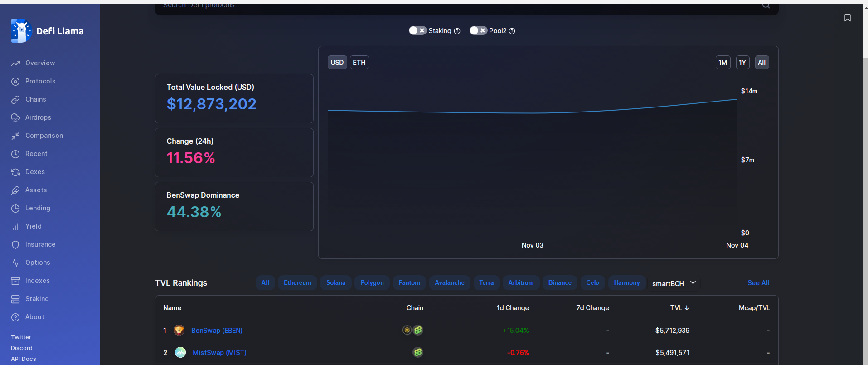The image size is (868, 365).
Task: Click the bookmark icon at top right
Action: 848,18
